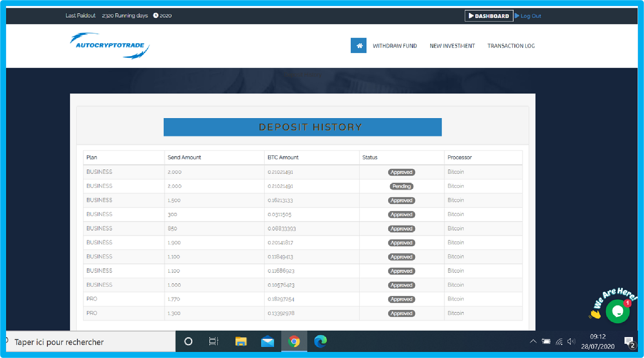Click the AutoCryptoTrade logo
644x358 pixels.
[x=110, y=45]
